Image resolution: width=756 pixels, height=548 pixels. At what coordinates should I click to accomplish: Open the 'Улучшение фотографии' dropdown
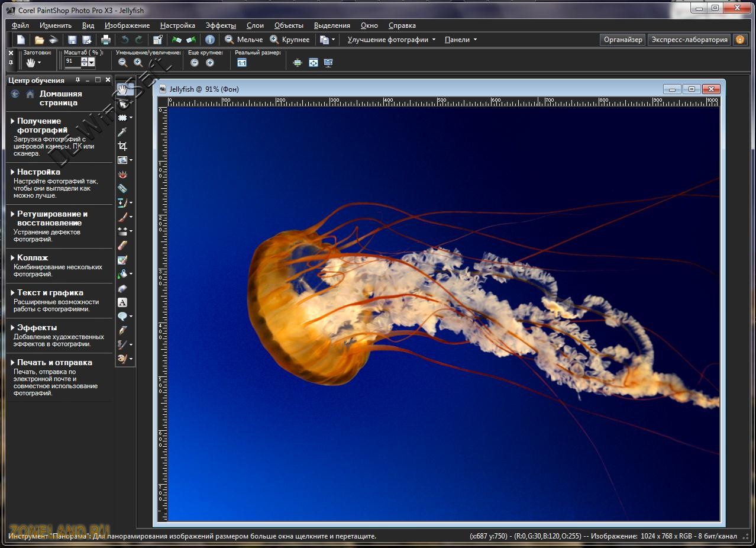point(392,40)
